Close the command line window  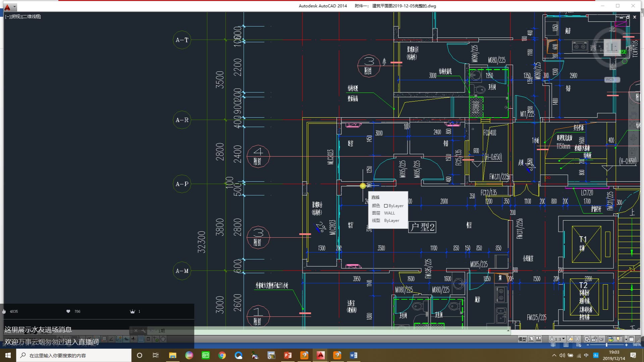[x=136, y=330]
